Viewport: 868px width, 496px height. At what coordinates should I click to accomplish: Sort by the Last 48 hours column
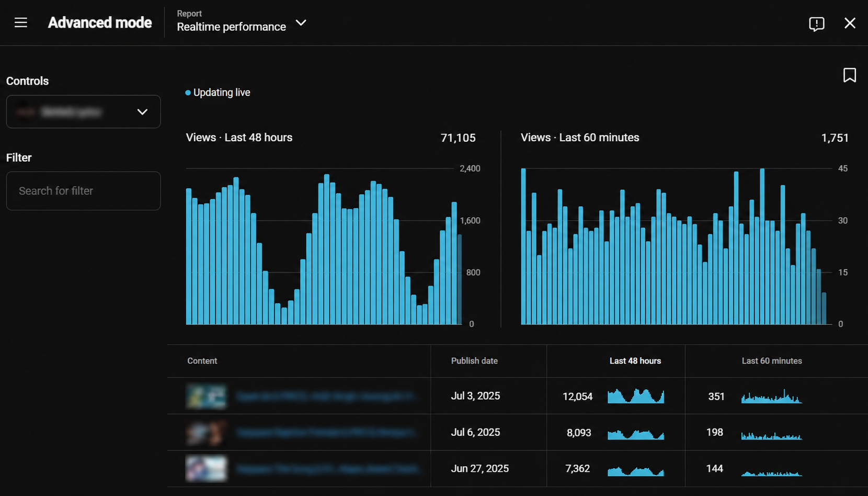coord(635,361)
